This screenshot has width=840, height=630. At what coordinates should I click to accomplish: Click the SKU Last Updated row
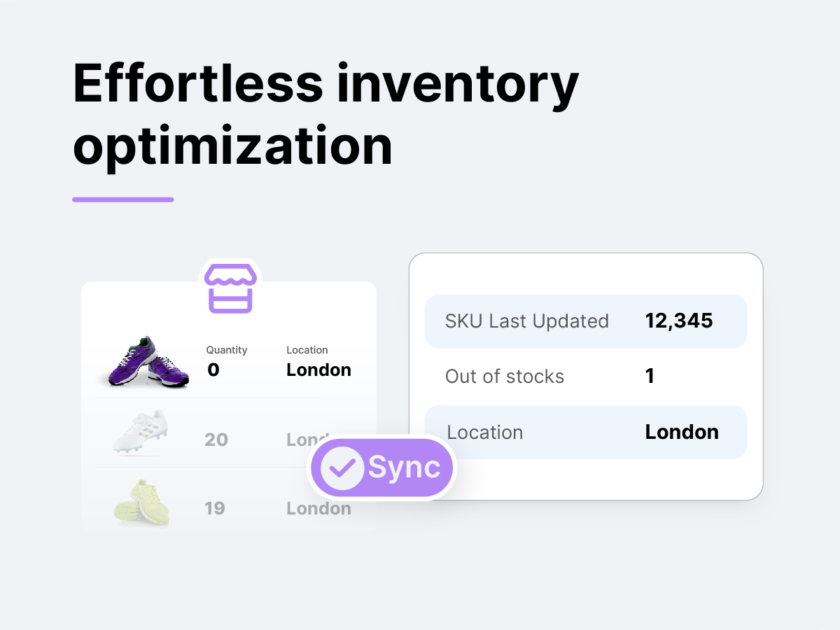[586, 321]
